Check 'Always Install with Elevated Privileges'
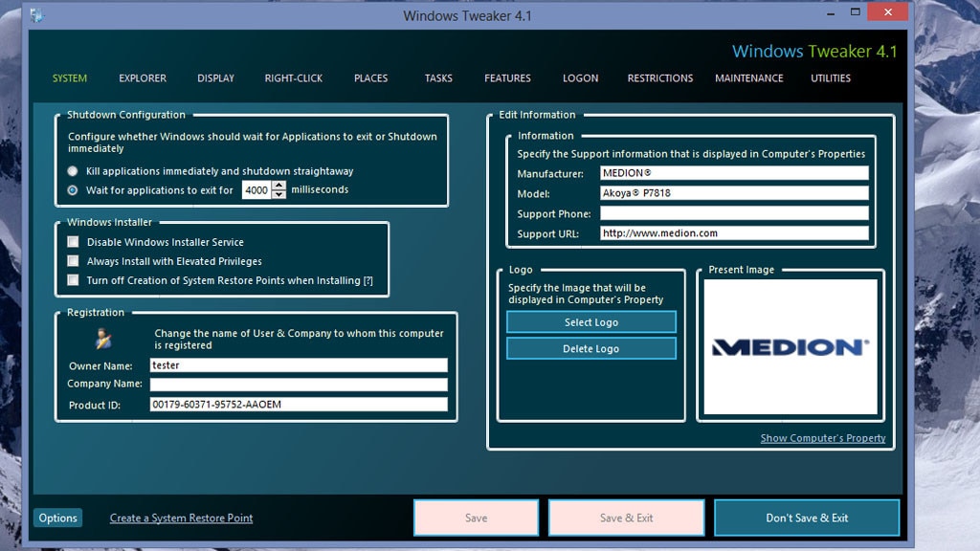The image size is (980, 551). 72,261
